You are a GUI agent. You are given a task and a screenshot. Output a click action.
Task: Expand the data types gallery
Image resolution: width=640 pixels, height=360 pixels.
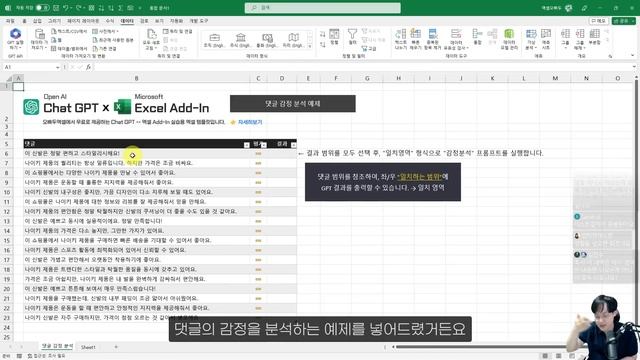click(310, 47)
